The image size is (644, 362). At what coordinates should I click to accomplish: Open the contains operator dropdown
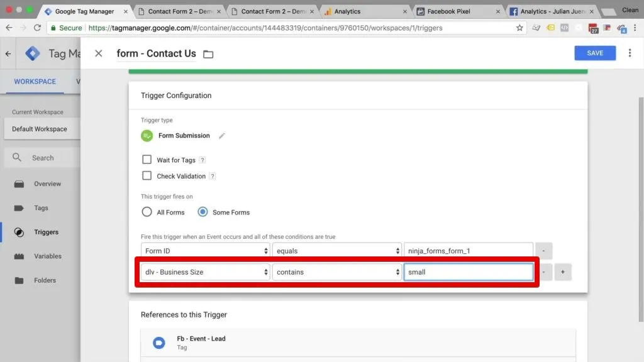click(337, 271)
